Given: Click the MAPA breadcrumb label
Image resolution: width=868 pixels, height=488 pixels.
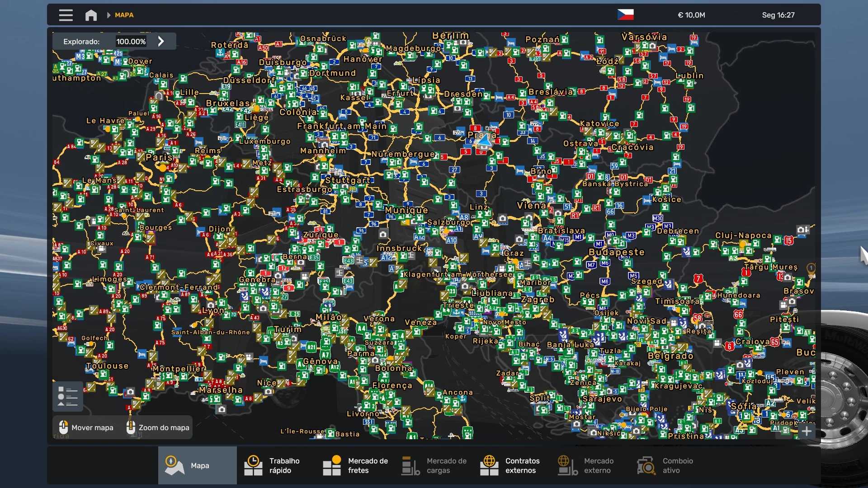Looking at the screenshot, I should 124,15.
